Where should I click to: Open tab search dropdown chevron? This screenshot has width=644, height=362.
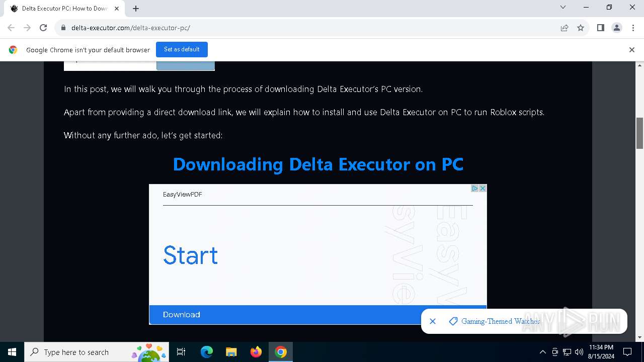coord(563,7)
